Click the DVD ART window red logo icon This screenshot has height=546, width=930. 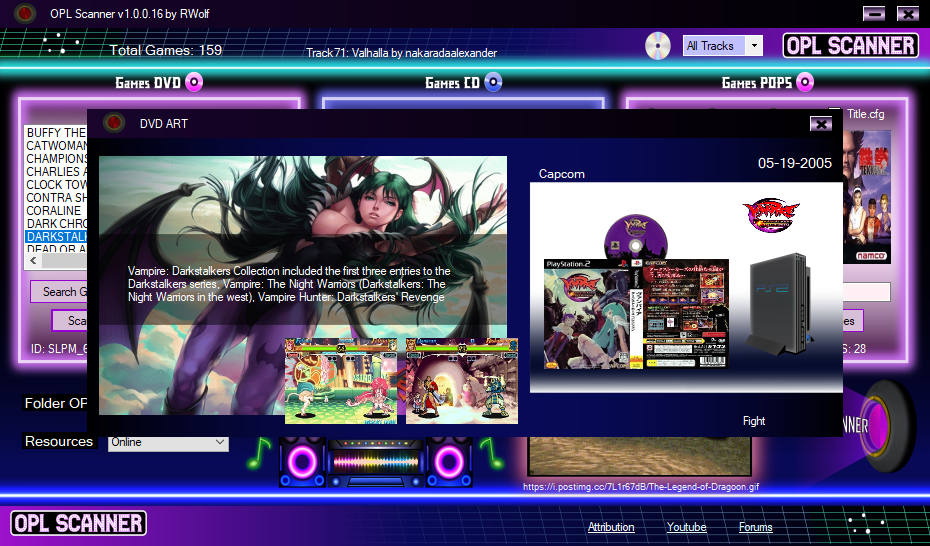coord(114,123)
